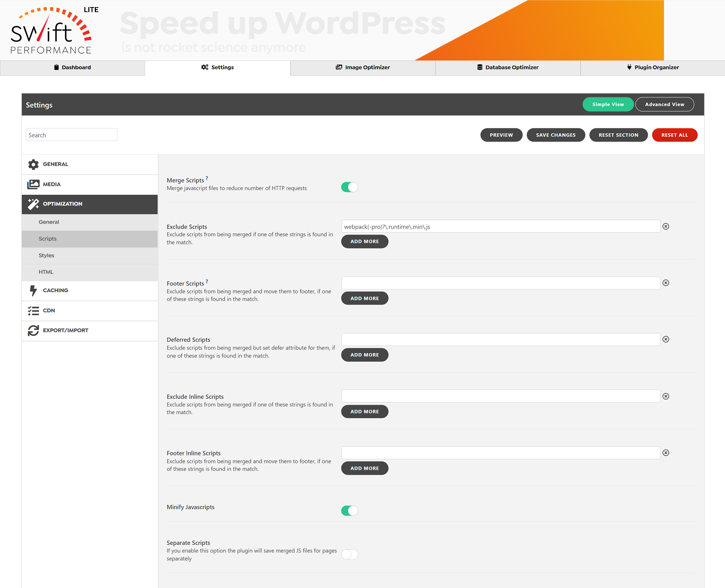Click ADD MORE under Deferred Scripts
Screen dimensions: 725x588
click(364, 355)
